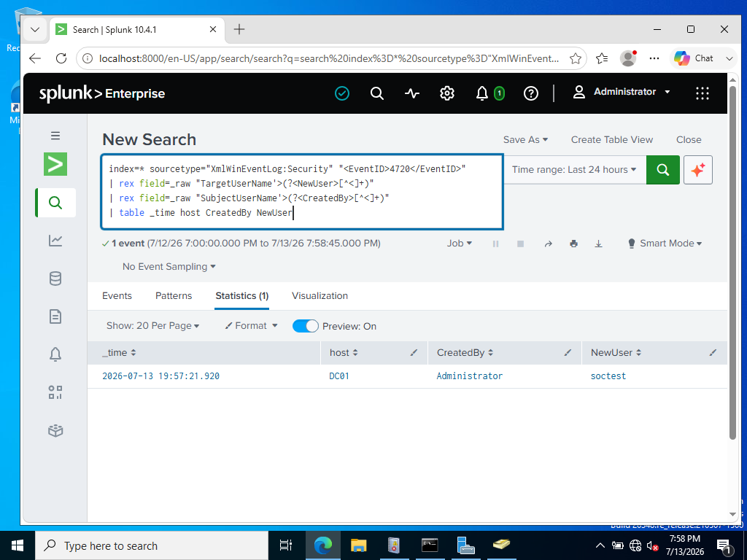Toggle the hamburger sidebar menu

[55, 136]
